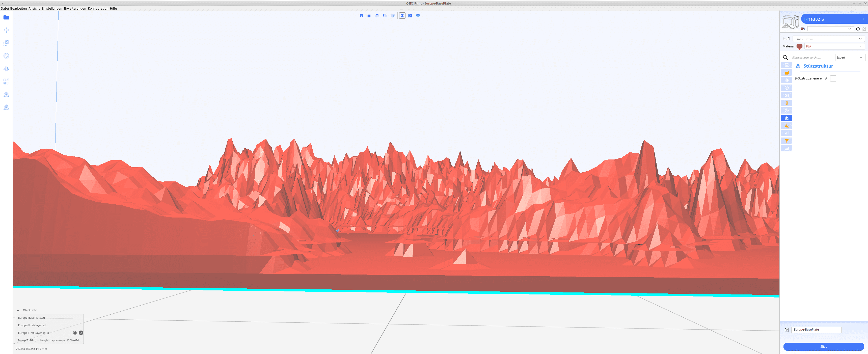Select the Scale tool in left sidebar
This screenshot has height=354, width=868.
pos(6,43)
